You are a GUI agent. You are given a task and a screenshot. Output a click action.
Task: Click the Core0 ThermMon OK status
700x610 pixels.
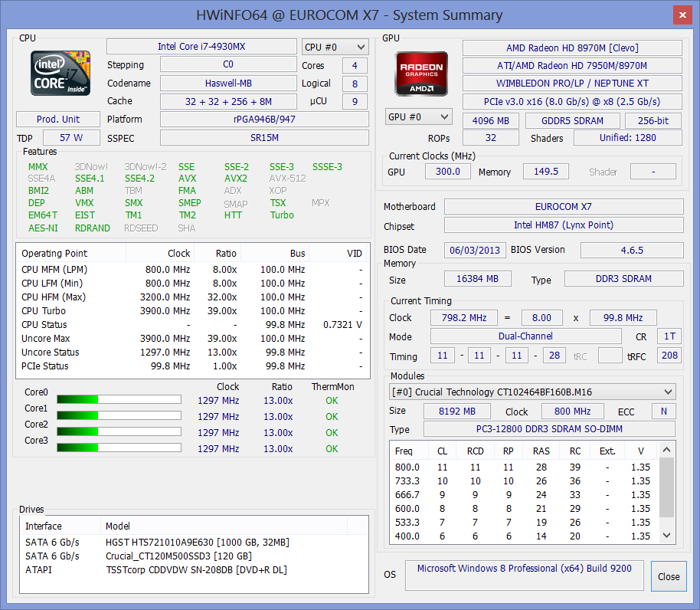pos(332,400)
